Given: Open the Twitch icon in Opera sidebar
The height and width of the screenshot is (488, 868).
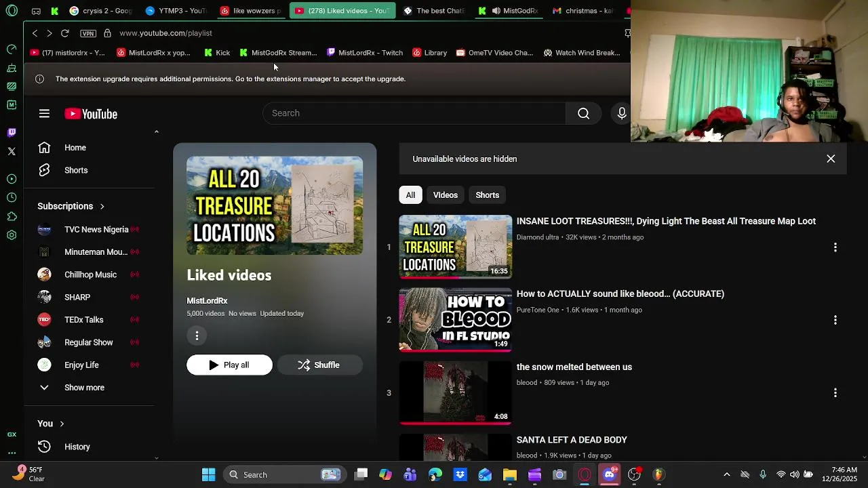Looking at the screenshot, I should tap(12, 132).
